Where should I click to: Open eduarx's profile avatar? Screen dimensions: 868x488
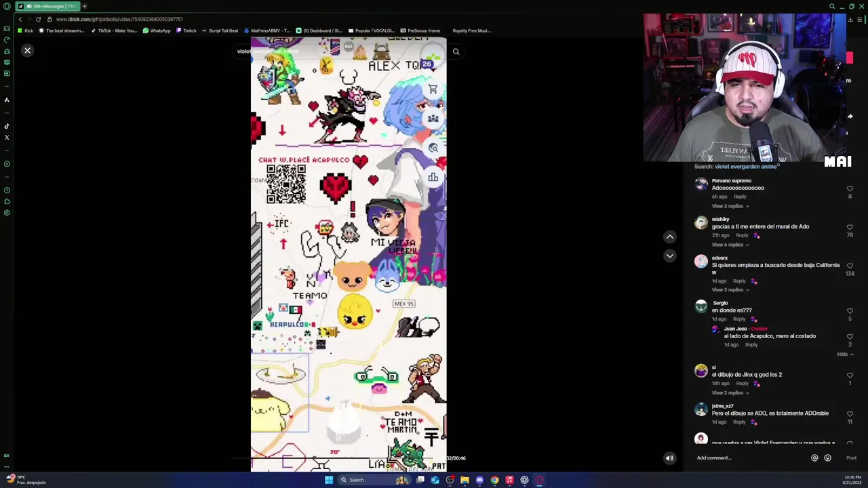701,262
